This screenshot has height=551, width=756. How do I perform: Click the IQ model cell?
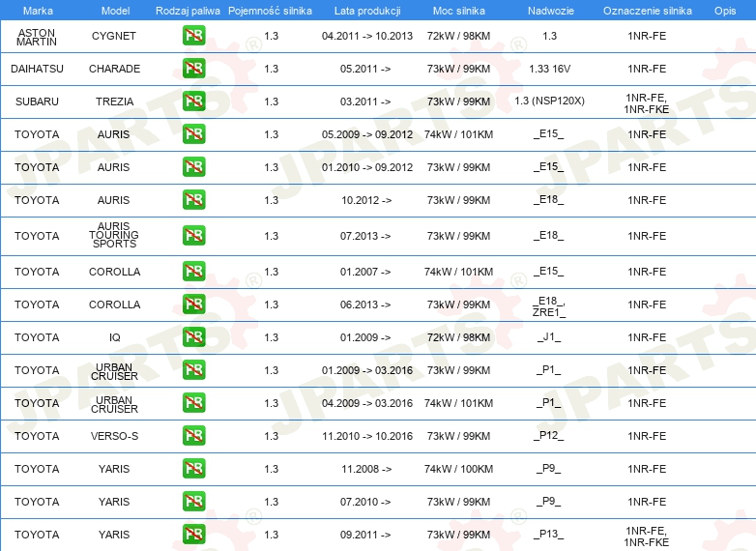pos(115,337)
